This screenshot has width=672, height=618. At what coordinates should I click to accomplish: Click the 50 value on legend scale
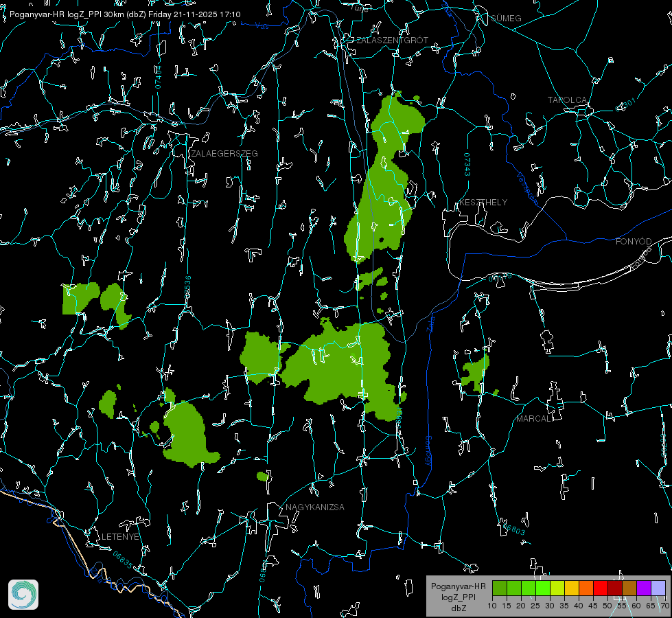point(607,606)
